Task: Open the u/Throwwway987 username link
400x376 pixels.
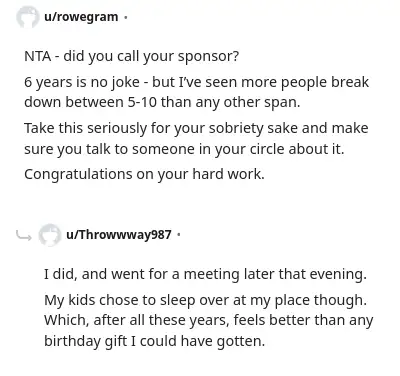Action: 119,235
